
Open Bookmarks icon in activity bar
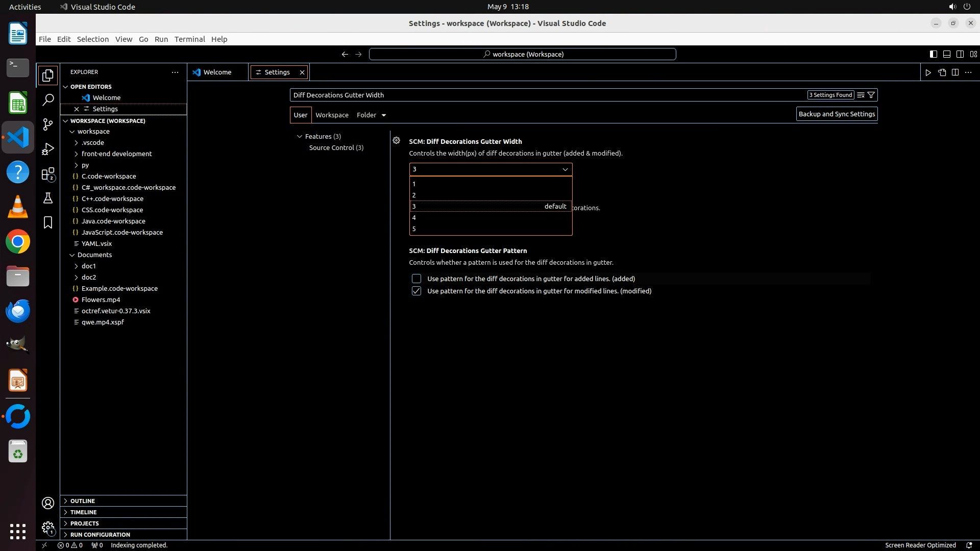coord(48,222)
